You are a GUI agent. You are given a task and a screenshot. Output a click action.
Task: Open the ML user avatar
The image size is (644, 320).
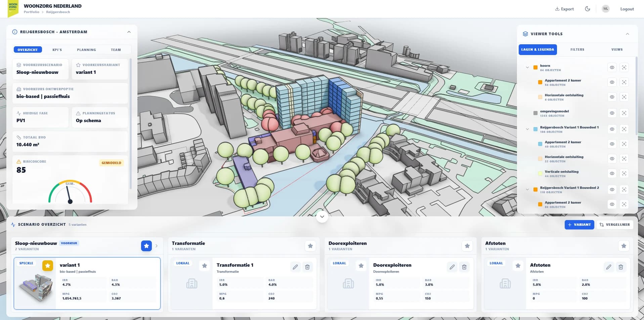pyautogui.click(x=605, y=9)
